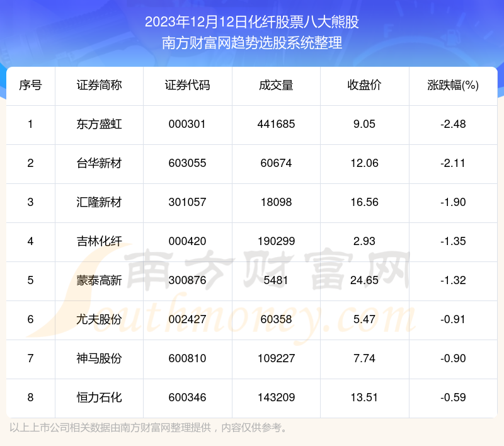This screenshot has height=446, width=504.
Task: Click the 成交量 column header
Action: [276, 86]
